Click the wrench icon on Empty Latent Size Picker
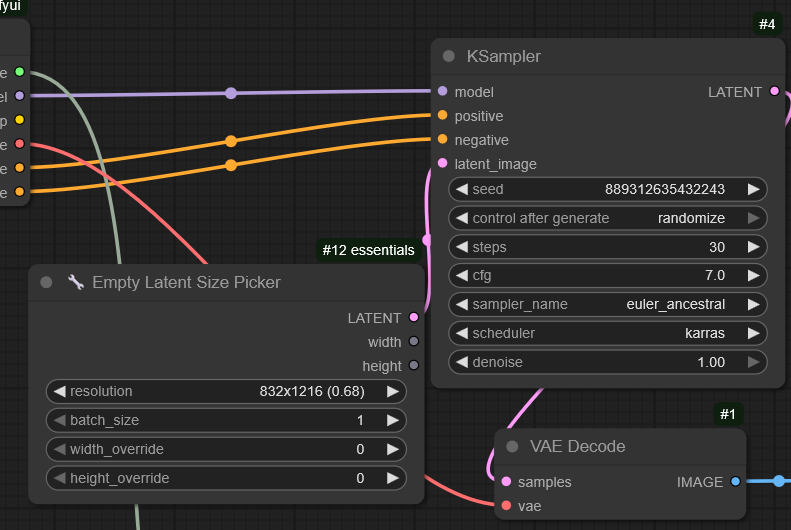This screenshot has width=791, height=530. point(76,283)
